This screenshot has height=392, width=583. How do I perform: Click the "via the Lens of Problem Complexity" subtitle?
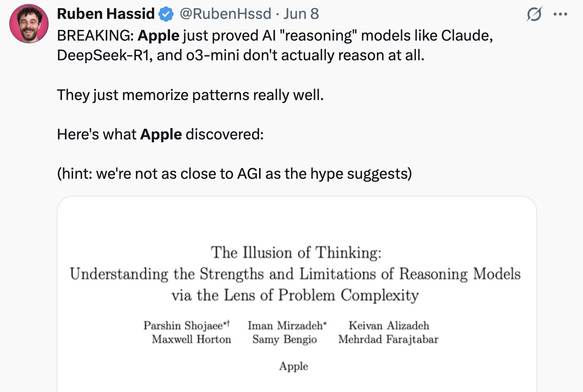tap(295, 295)
